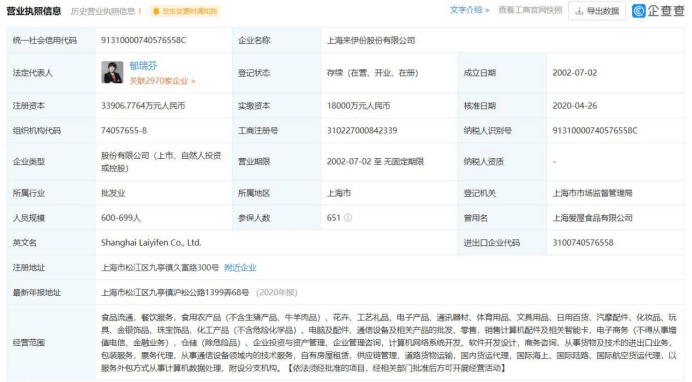Open the legal representative's photo thumbnail
This screenshot has width=692, height=382.
pyautogui.click(x=112, y=72)
